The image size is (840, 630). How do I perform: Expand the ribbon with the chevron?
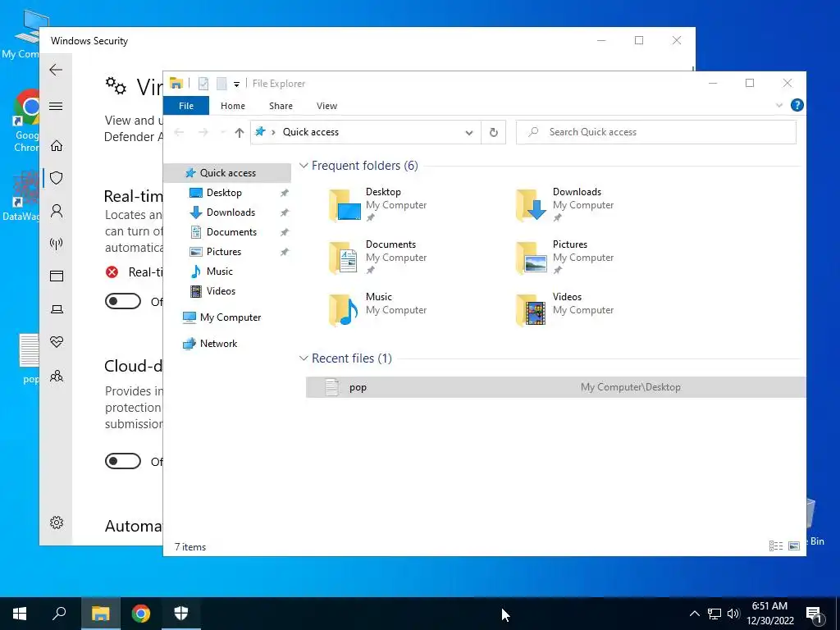point(779,106)
